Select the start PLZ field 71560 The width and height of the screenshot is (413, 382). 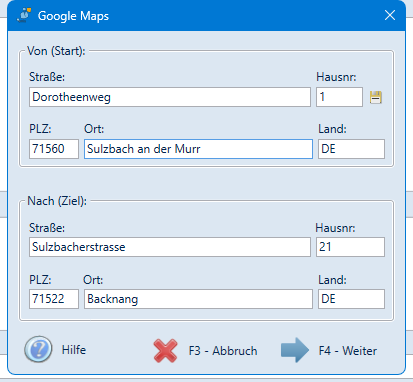point(54,149)
